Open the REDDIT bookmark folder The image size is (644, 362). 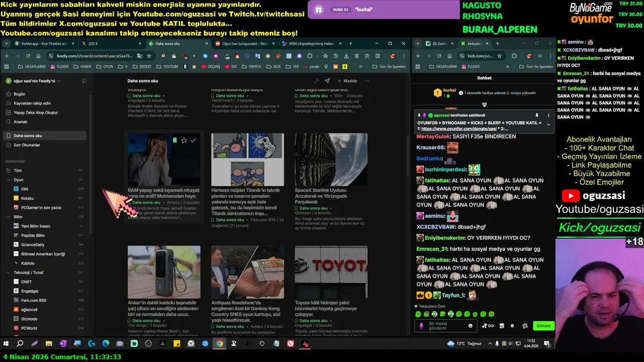coord(142,66)
